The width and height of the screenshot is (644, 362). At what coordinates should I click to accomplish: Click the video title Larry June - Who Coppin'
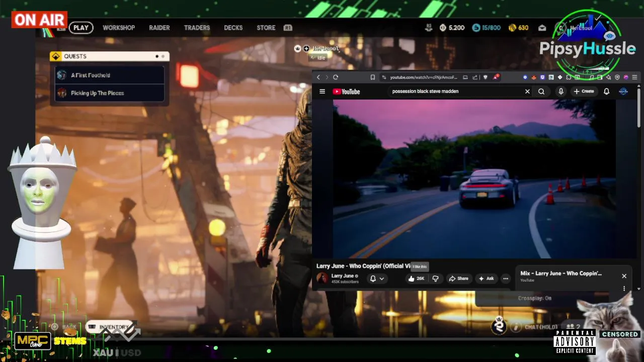coord(364,266)
